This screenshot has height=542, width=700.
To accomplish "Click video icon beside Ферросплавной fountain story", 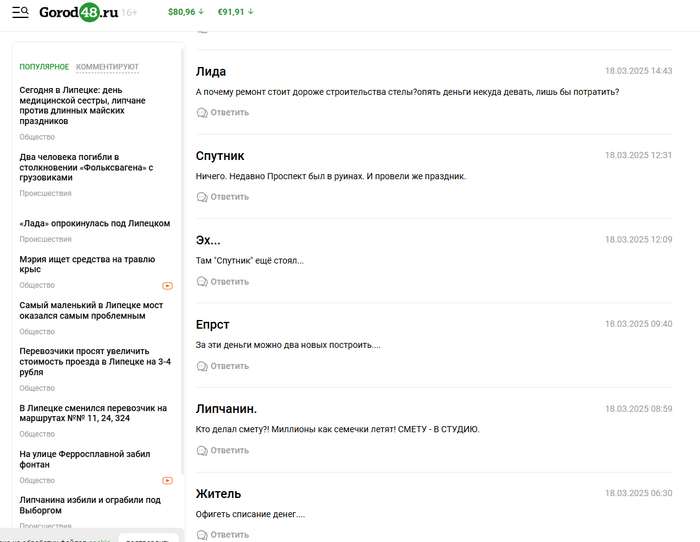I will click(167, 481).
